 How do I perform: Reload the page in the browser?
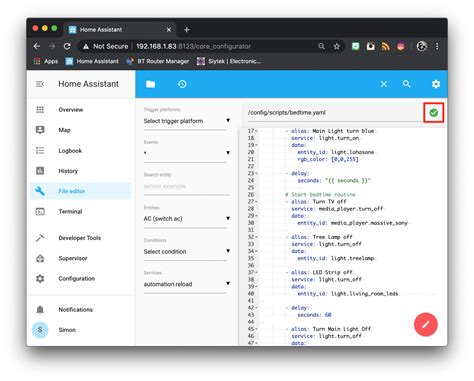point(67,46)
